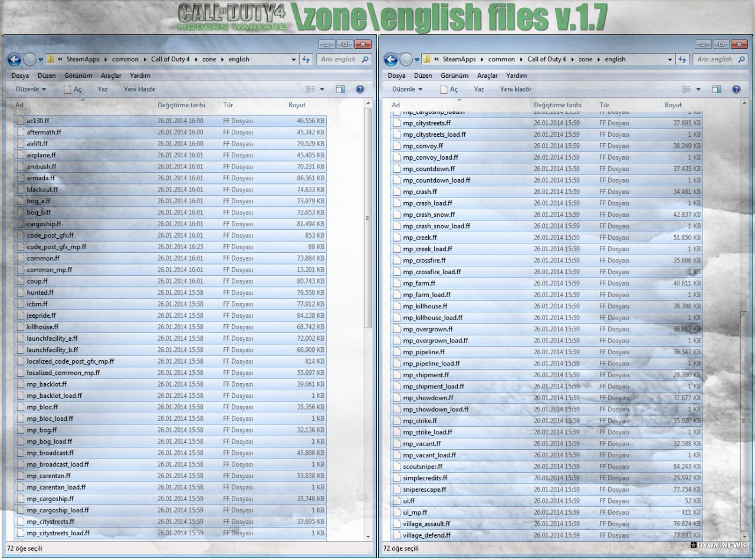Select mp_backlot.ff row
The width and height of the screenshot is (755, 560).
(x=170, y=384)
